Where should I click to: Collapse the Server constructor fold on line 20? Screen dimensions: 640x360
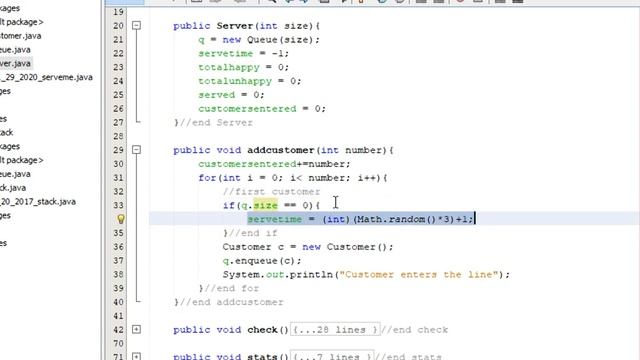[136, 26]
